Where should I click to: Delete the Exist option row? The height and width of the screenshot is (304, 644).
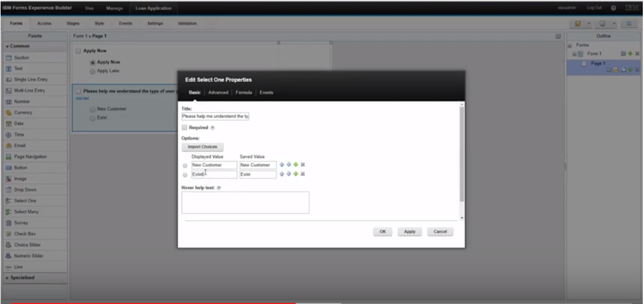coord(303,174)
